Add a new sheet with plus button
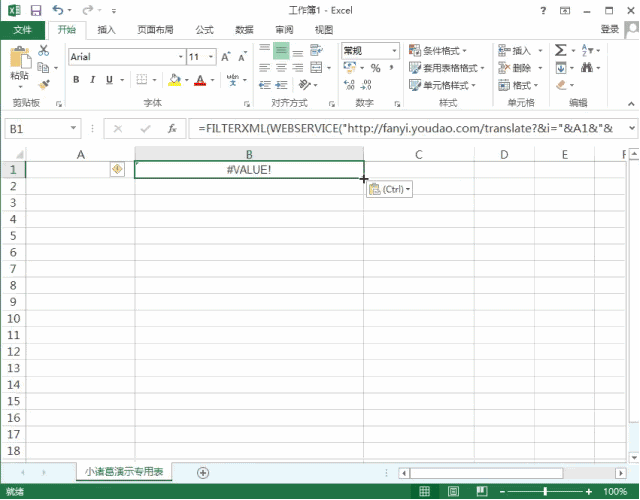The width and height of the screenshot is (640, 500). 203,472
